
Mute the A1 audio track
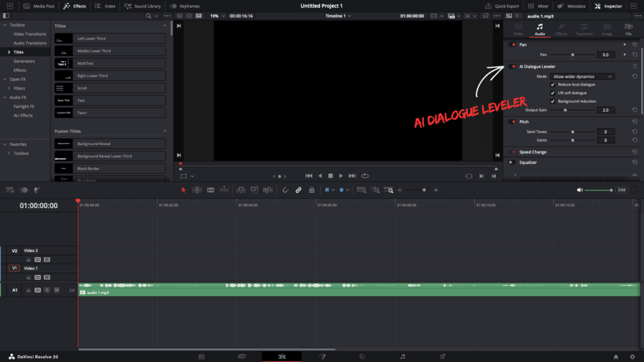57,290
